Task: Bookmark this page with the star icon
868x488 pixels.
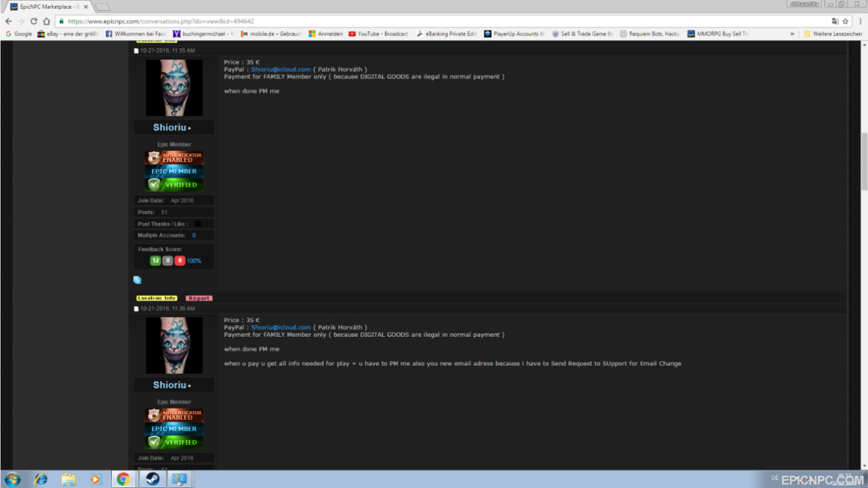Action: pyautogui.click(x=846, y=21)
